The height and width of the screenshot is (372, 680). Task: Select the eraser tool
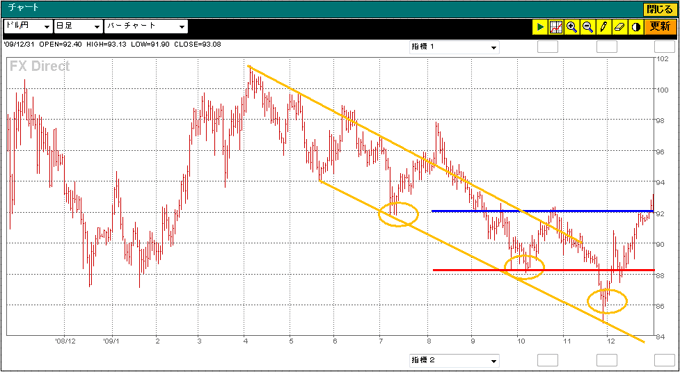coord(619,27)
